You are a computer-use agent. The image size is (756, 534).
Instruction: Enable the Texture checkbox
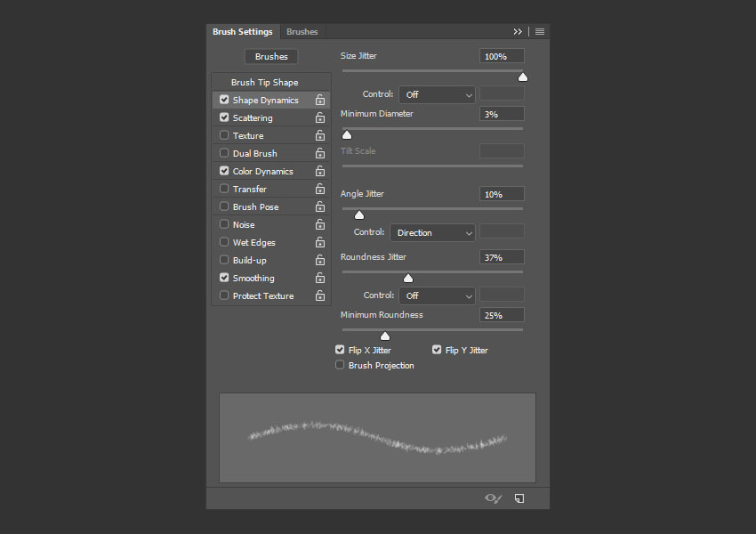click(224, 135)
